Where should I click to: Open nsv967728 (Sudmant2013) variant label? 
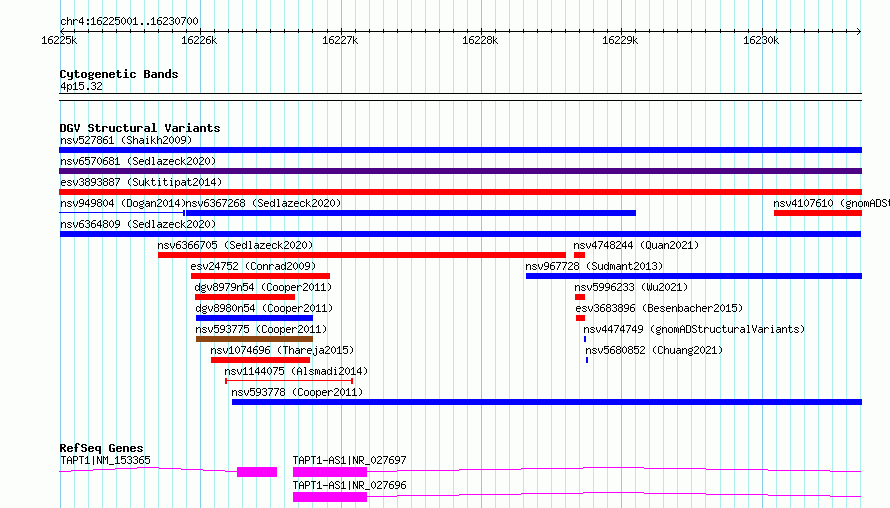594,266
